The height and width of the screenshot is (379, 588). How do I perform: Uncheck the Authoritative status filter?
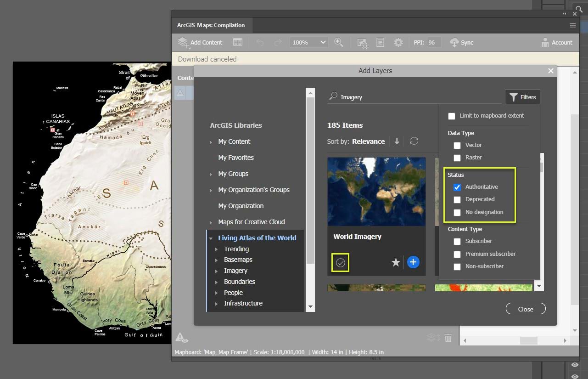(457, 187)
